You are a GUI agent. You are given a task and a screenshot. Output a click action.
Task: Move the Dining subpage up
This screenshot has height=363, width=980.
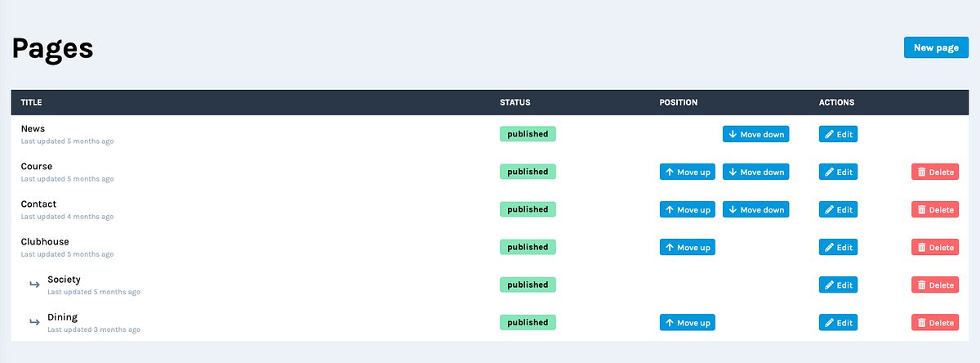687,322
